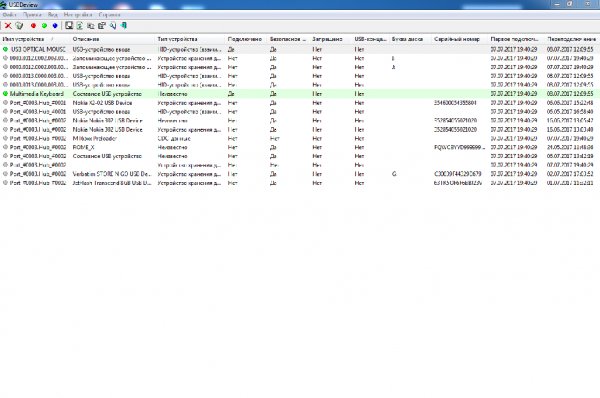Sort by the Первое подключение column header
This screenshot has height=398, width=600.
(x=517, y=39)
